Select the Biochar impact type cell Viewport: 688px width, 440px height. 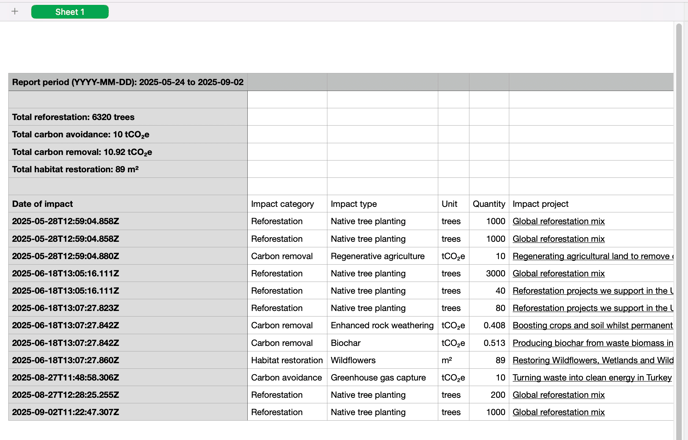pos(383,343)
